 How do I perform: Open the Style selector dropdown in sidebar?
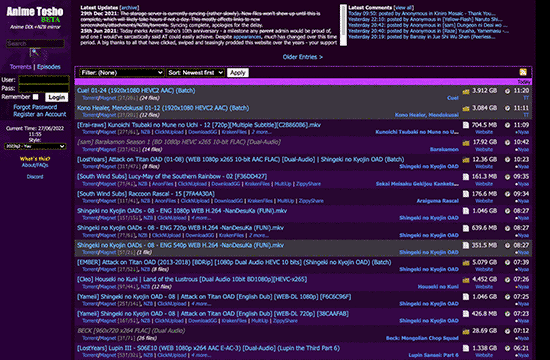[35, 146]
